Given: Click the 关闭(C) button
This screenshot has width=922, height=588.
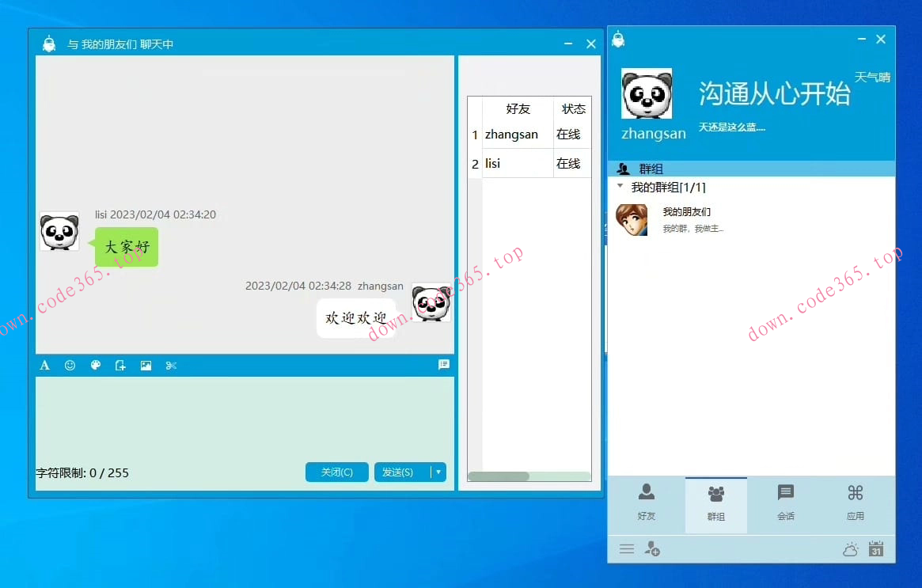Looking at the screenshot, I should point(336,472).
